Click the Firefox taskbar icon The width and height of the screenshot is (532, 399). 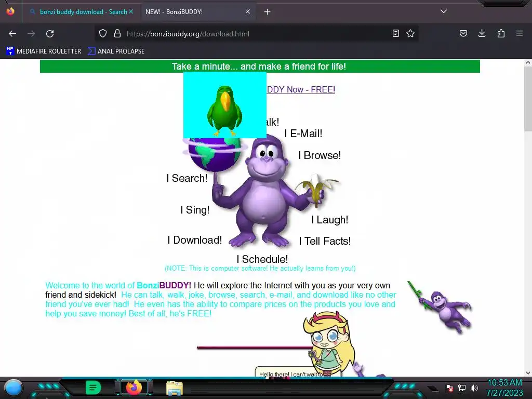[x=134, y=387]
